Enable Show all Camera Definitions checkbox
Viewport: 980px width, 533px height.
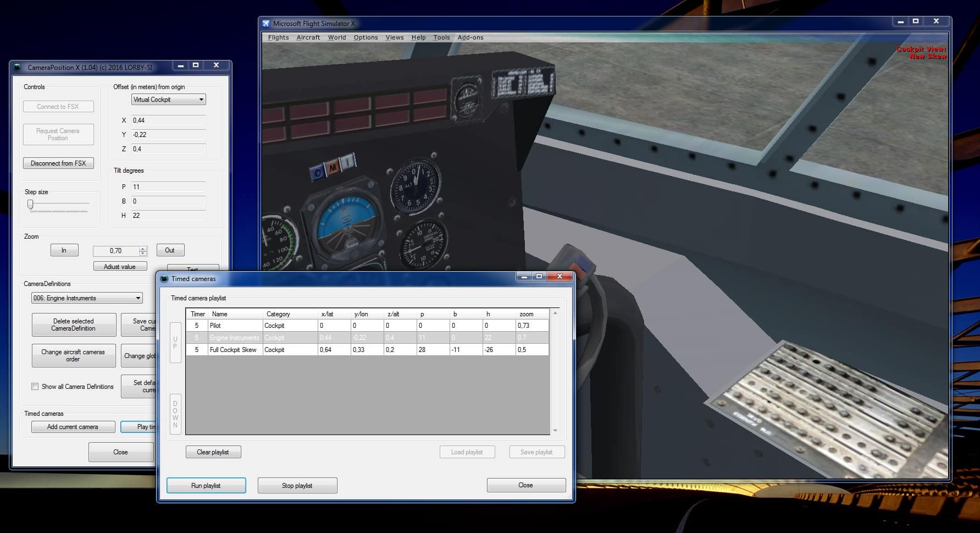coord(35,387)
